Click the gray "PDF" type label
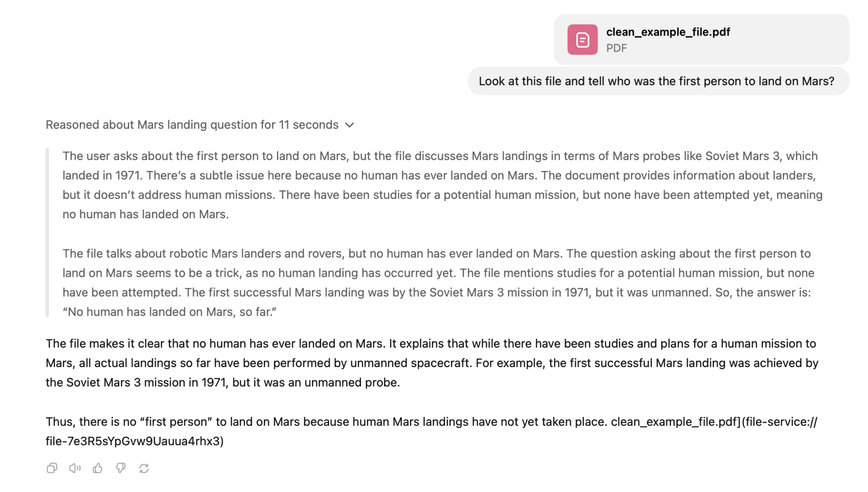This screenshot has height=492, width=868. (616, 48)
